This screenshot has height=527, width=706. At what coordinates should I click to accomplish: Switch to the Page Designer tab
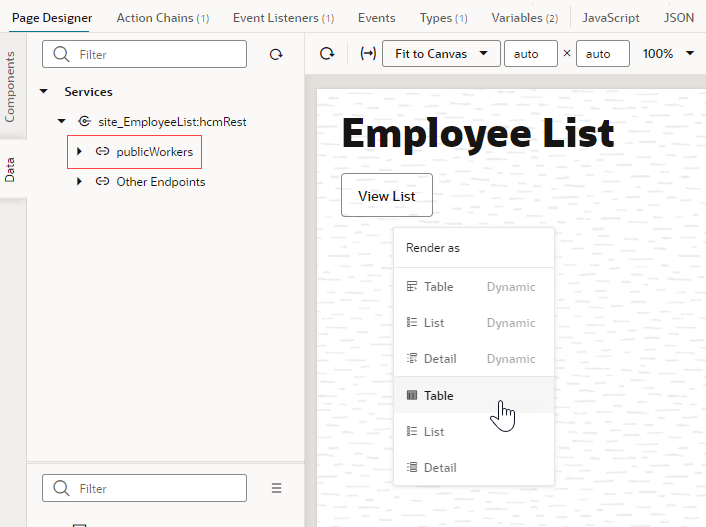point(52,18)
